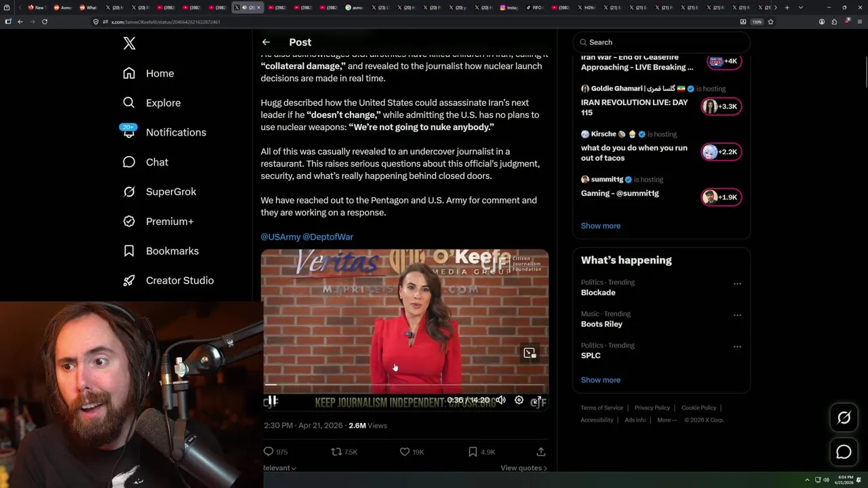Open Notifications with 20+ badge

164,132
